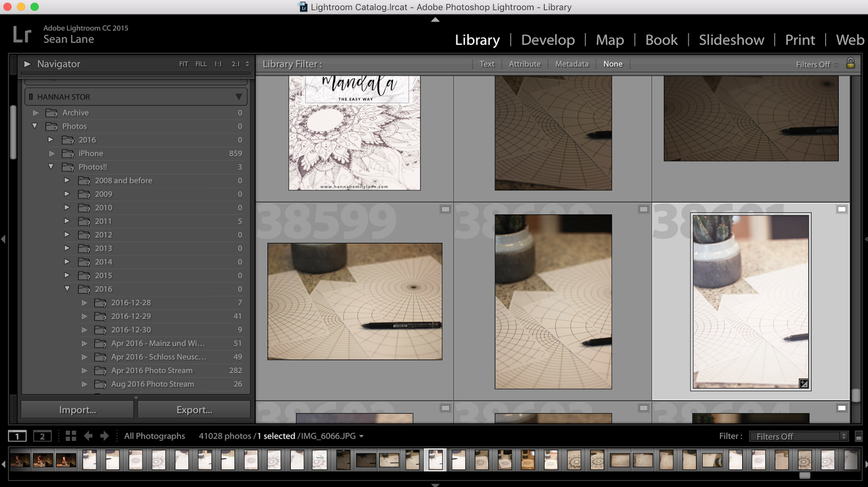Click the filter lock icon
Screen dimensions: 868x487
pyautogui.click(x=850, y=63)
